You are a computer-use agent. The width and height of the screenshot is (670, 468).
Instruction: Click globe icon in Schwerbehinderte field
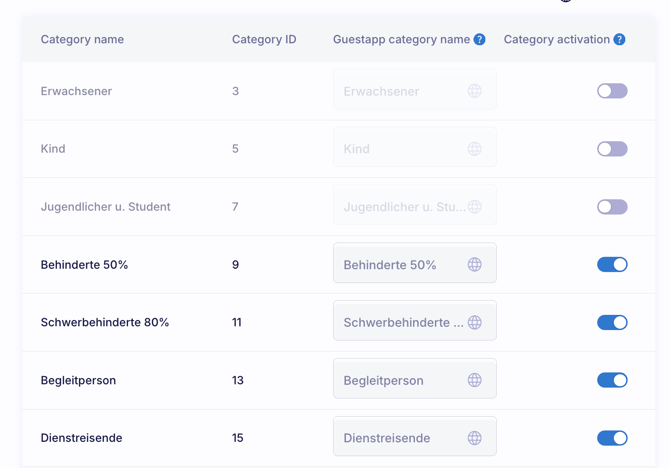[475, 323]
